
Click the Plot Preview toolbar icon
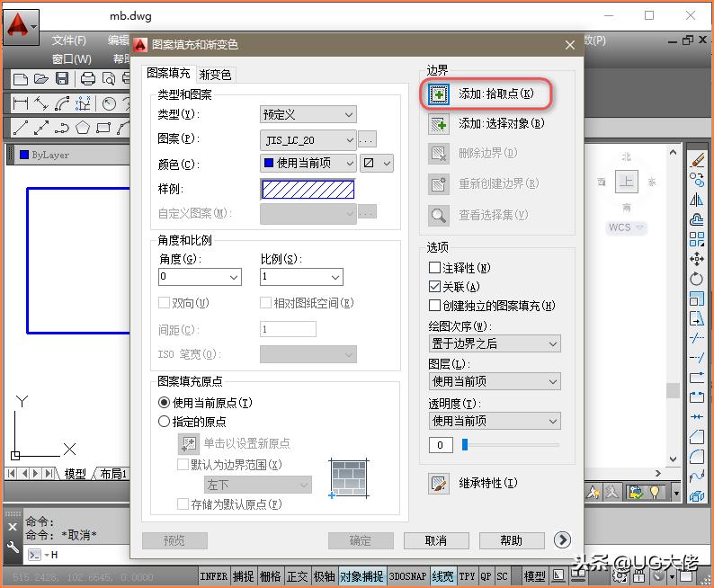[109, 79]
